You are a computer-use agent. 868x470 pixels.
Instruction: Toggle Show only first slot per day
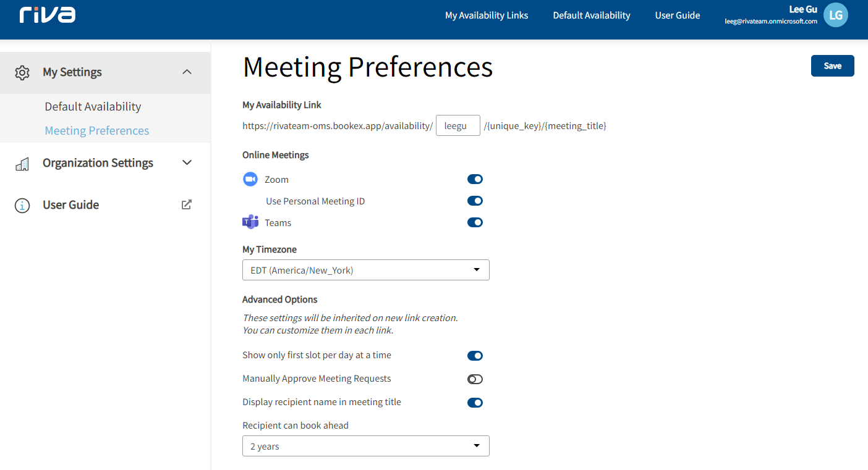475,356
